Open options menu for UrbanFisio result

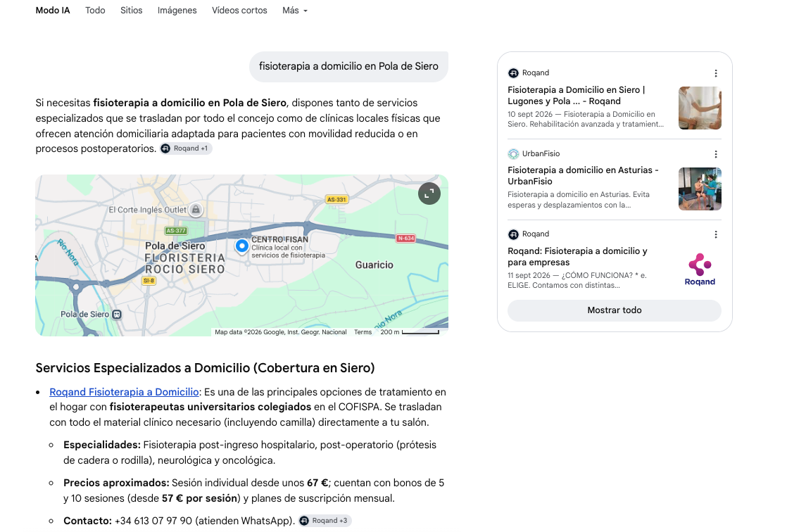(x=715, y=154)
